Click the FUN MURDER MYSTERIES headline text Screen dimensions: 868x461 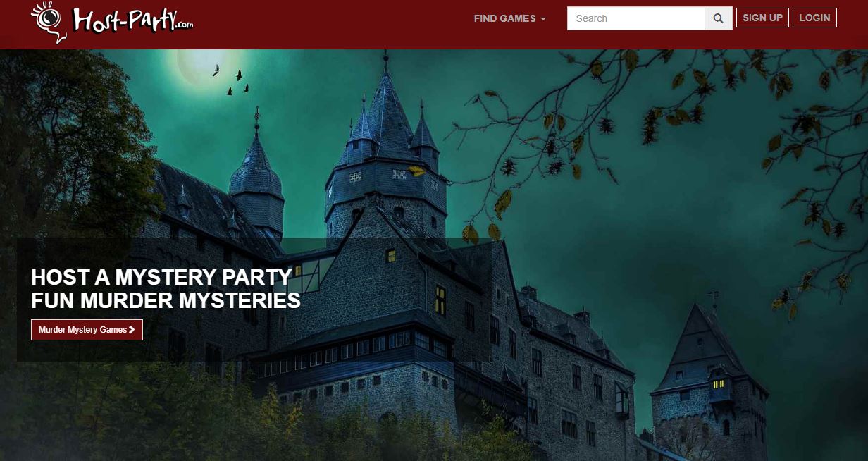pyautogui.click(x=166, y=301)
